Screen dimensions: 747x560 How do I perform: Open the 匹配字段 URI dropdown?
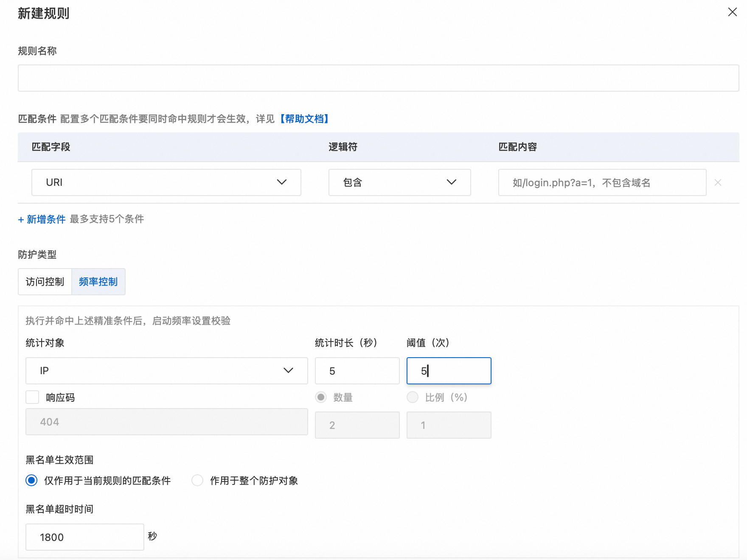tap(166, 182)
